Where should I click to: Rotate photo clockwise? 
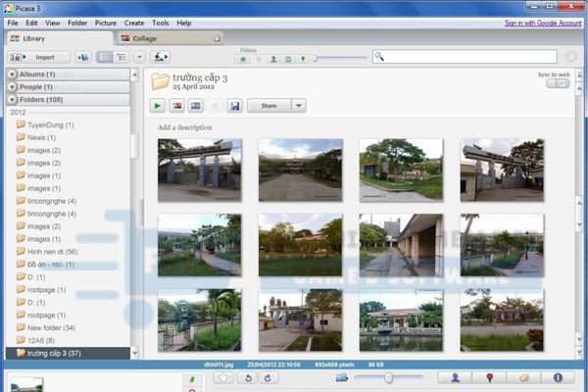click(x=268, y=378)
